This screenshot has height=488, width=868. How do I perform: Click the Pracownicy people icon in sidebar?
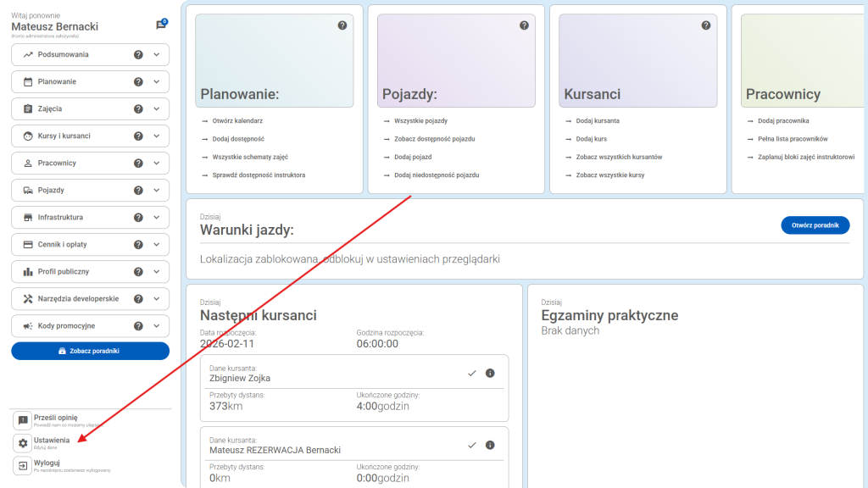(29, 163)
